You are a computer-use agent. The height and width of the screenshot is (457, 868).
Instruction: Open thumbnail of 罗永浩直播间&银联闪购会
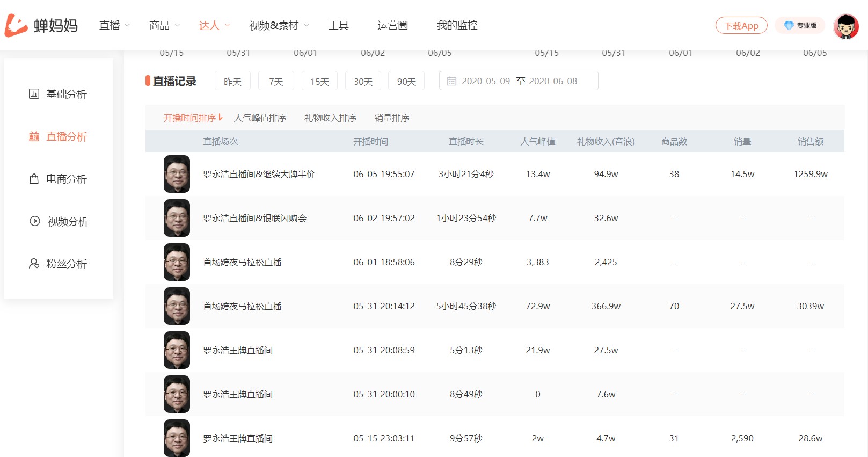click(x=177, y=218)
